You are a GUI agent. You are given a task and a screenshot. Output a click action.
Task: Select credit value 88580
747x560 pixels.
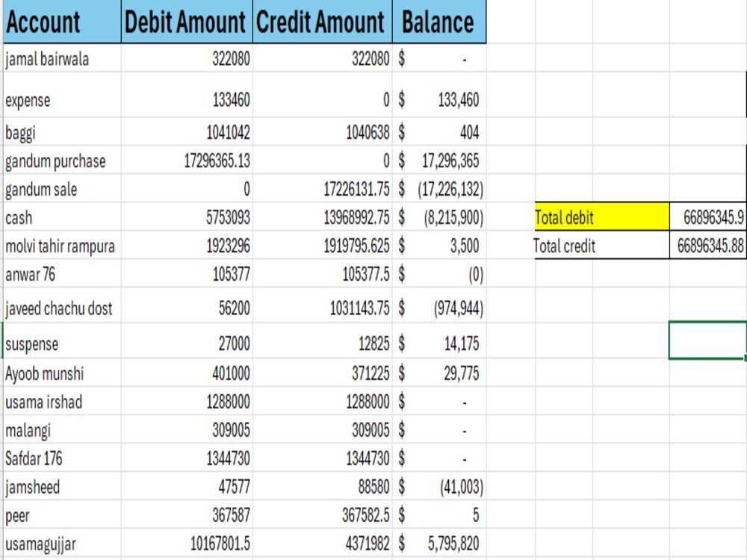pyautogui.click(x=323, y=486)
